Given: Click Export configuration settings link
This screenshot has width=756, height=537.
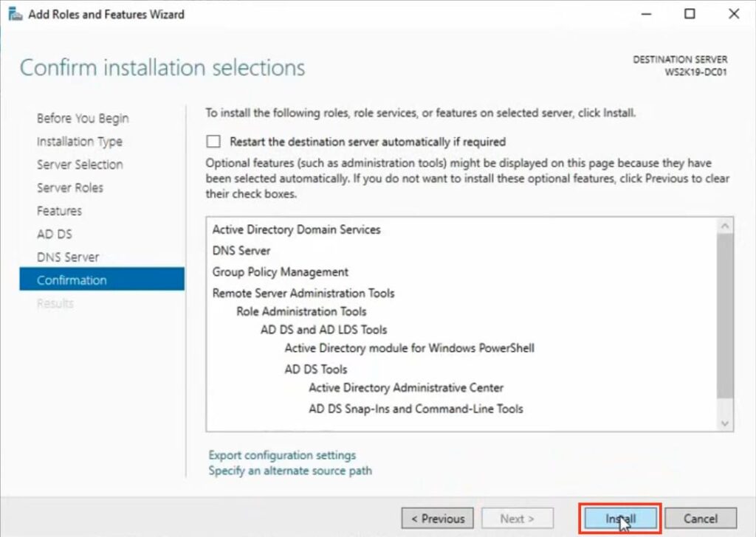Looking at the screenshot, I should point(282,455).
